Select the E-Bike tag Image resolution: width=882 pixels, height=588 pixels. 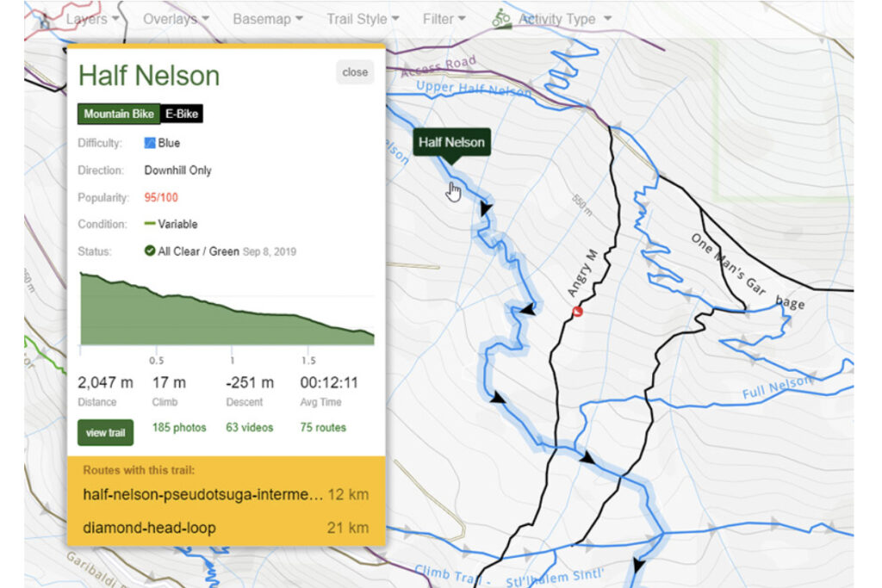[x=182, y=114]
